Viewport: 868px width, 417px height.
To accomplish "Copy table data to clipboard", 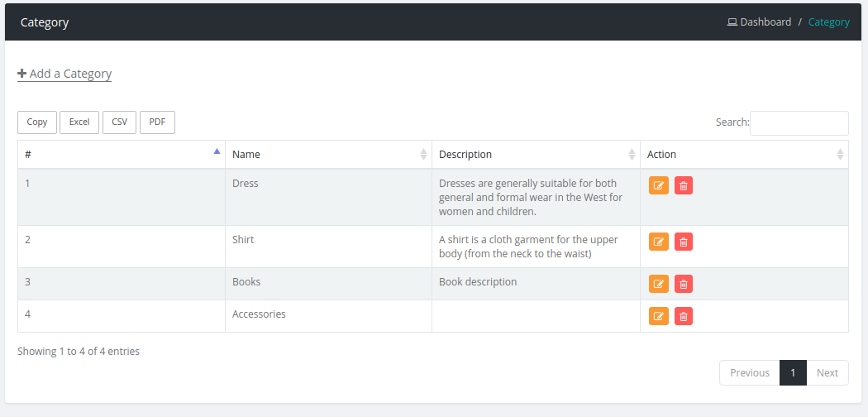I will coord(37,122).
